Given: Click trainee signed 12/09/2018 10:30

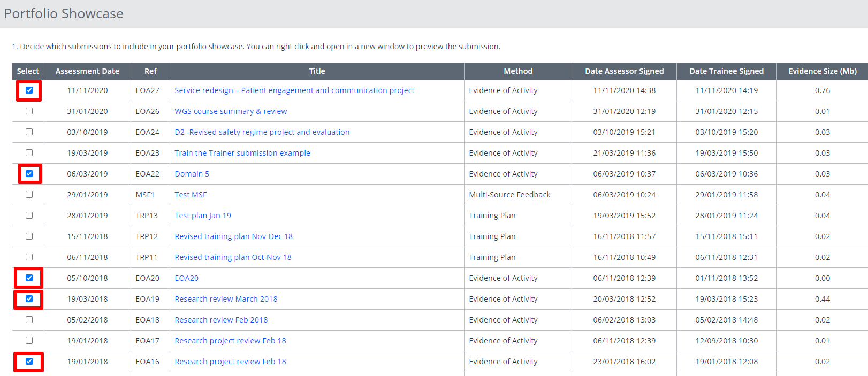Looking at the screenshot, I should [726, 341].
